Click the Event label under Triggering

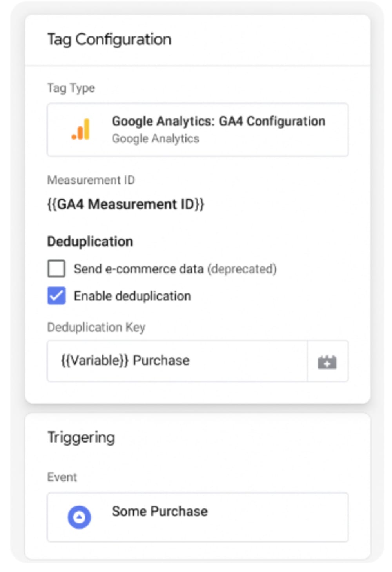pos(62,477)
